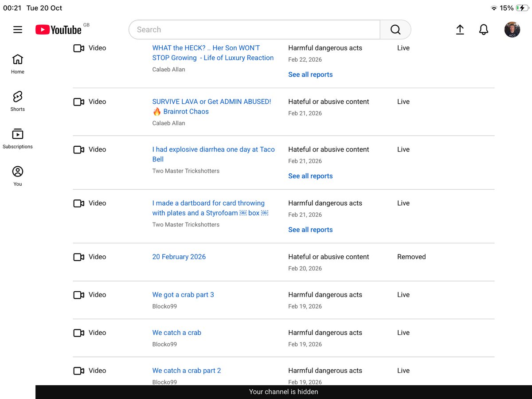
Task: Click the search magnifier button
Action: pos(395,30)
